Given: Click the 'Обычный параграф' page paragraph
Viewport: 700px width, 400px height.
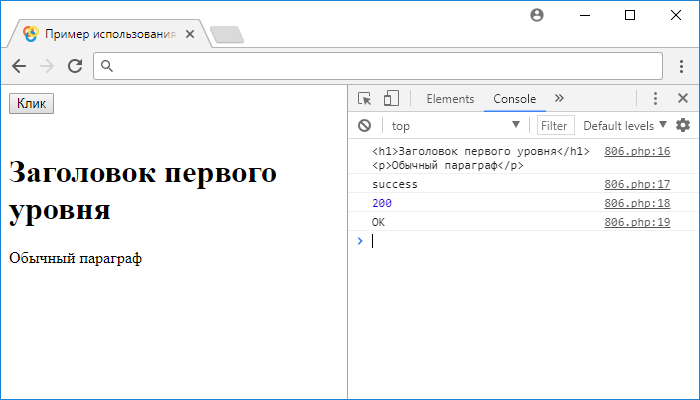Looking at the screenshot, I should (75, 258).
